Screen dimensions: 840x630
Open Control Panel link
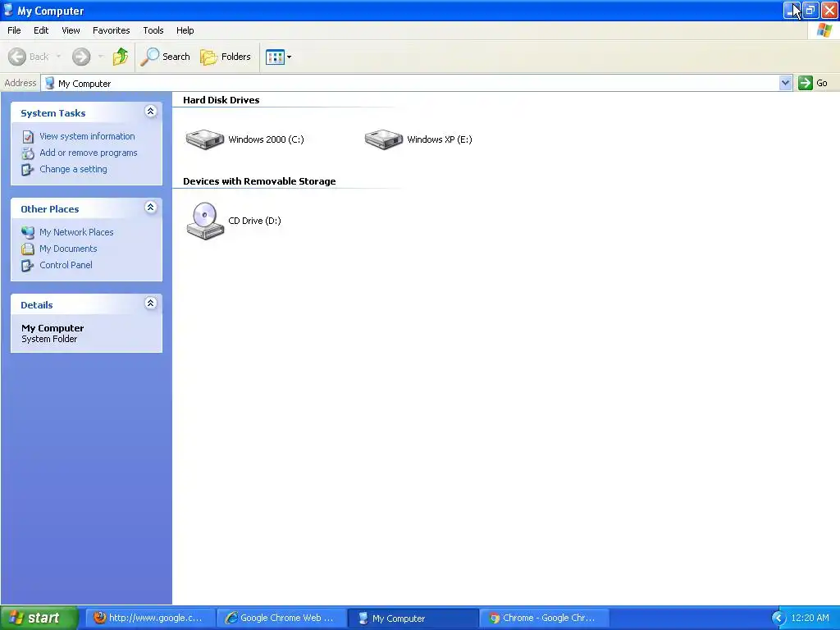pyautogui.click(x=66, y=265)
